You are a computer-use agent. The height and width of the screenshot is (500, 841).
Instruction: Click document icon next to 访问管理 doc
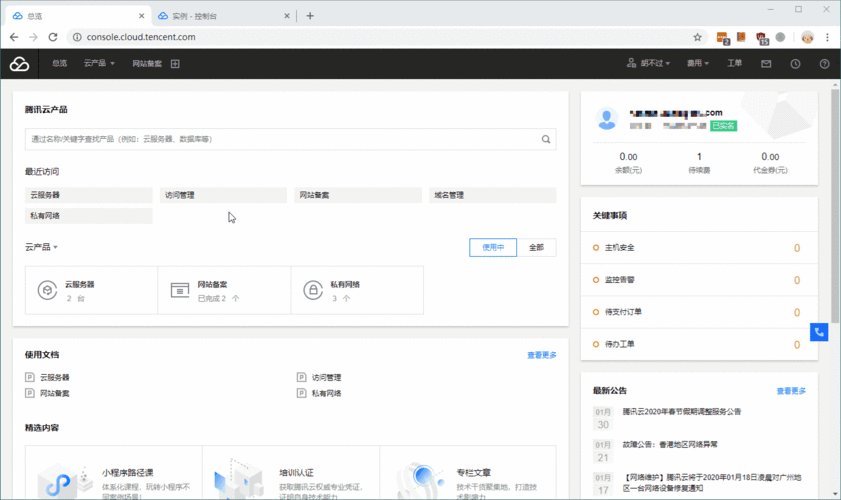click(x=301, y=378)
